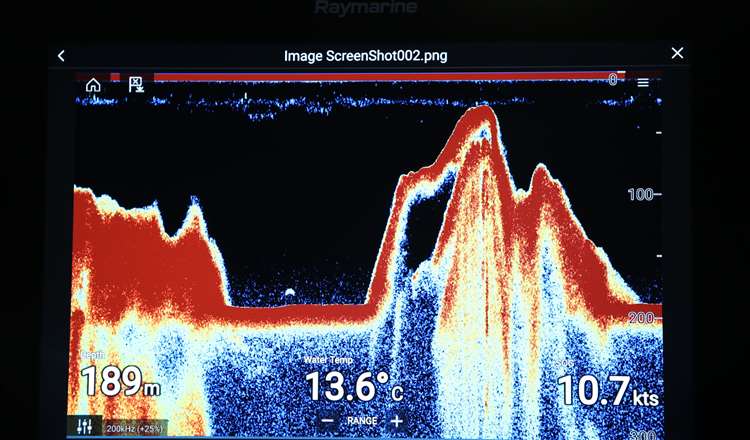Viewport: 750px width, 440px height.
Task: Click the Raymarine logo on the bezel
Action: tap(366, 8)
